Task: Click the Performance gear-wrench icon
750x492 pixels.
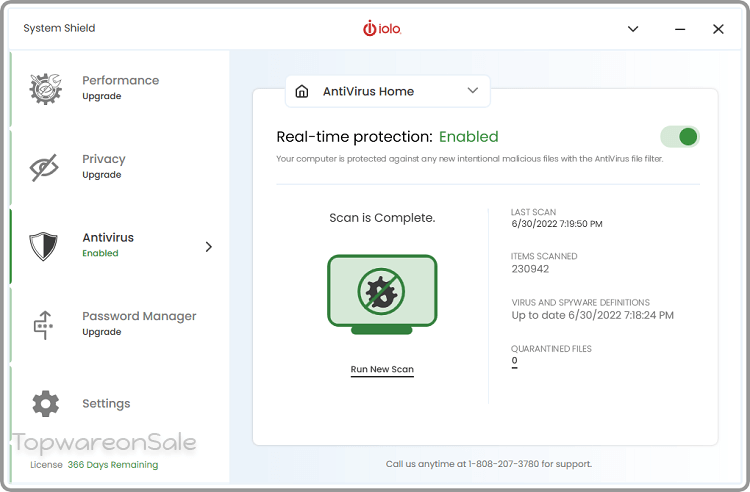Action: 45,88
